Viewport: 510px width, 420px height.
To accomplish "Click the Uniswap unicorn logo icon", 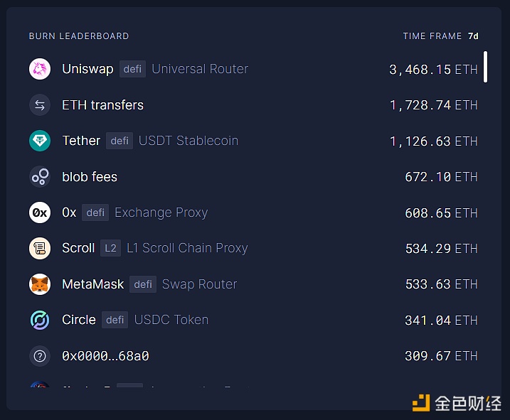I will pos(40,69).
